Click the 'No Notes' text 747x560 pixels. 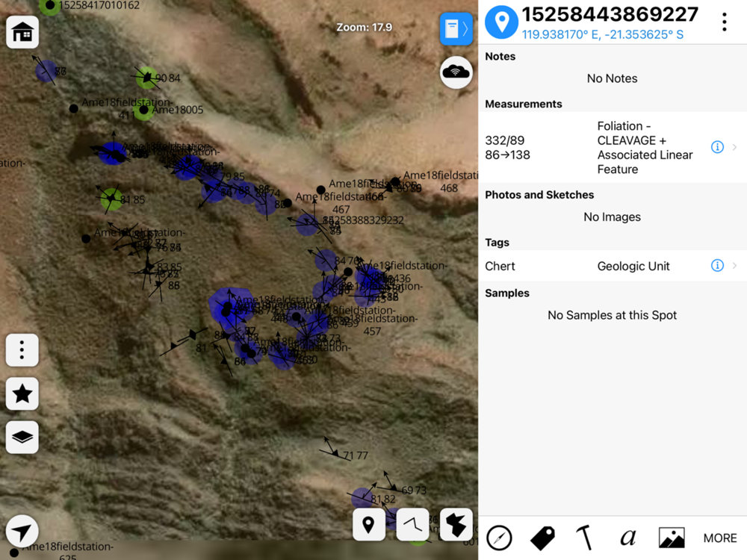click(613, 78)
